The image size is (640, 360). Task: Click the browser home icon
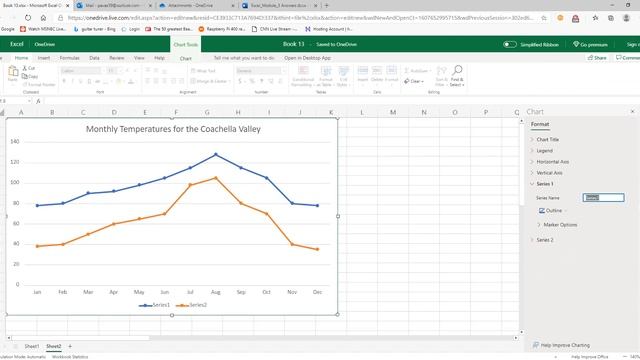(43, 18)
